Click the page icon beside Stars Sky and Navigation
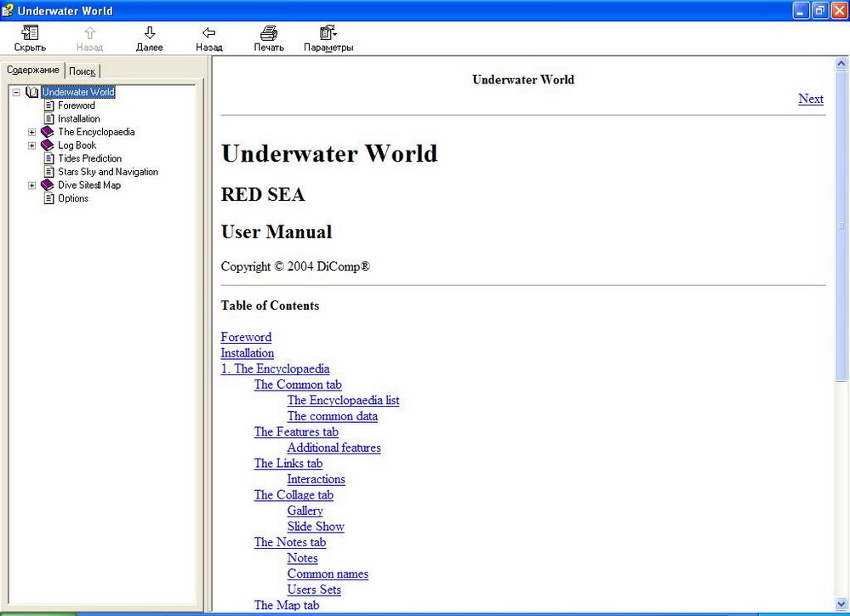The height and width of the screenshot is (616, 850). pos(49,171)
